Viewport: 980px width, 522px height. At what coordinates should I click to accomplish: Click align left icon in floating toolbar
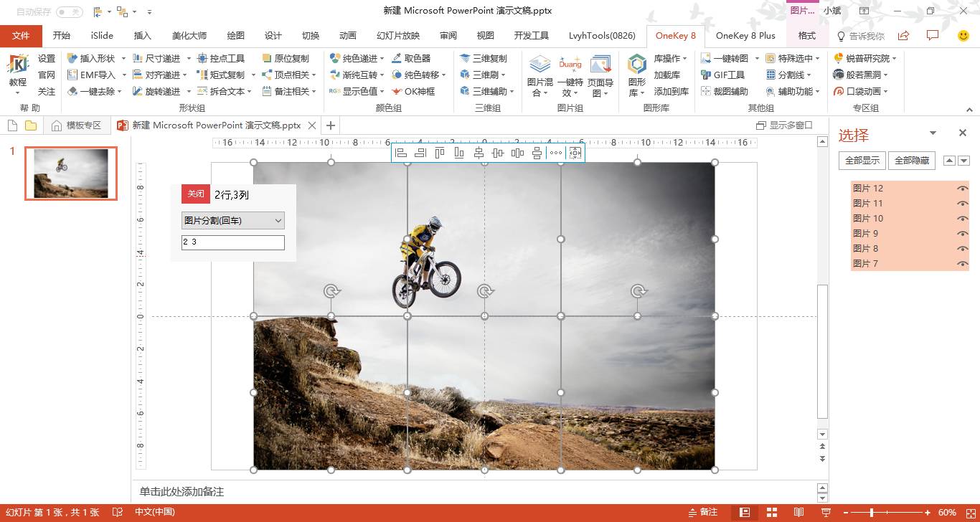[401, 153]
